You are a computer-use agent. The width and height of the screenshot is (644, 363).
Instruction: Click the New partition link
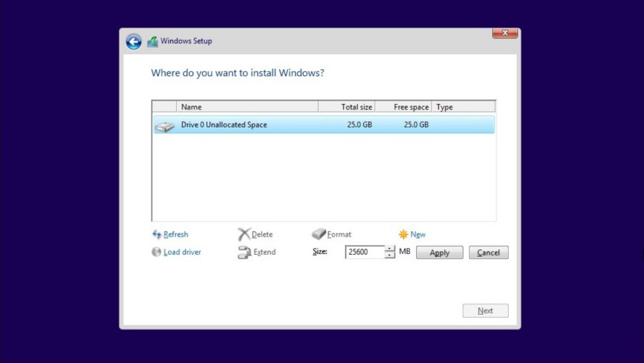click(418, 234)
